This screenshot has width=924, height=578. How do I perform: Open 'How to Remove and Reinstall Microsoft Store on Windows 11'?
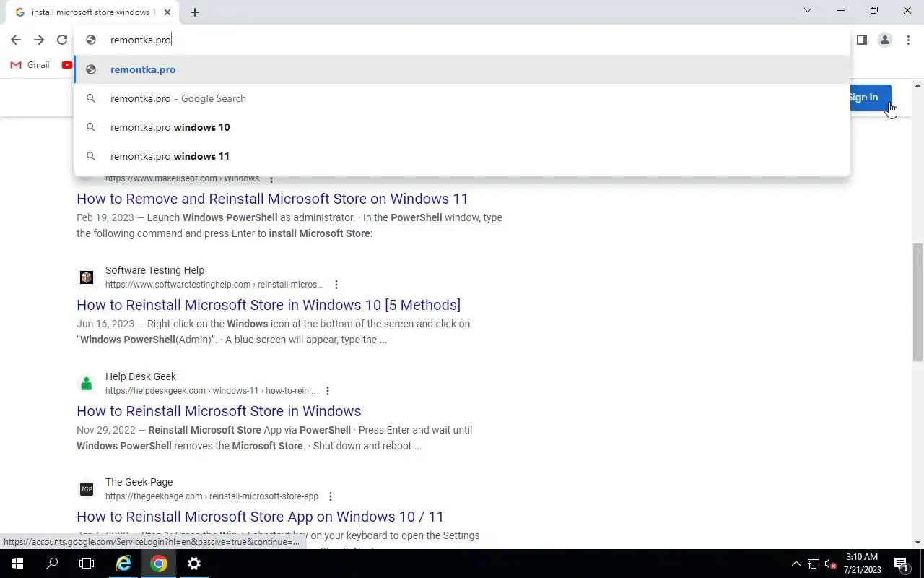pyautogui.click(x=272, y=199)
